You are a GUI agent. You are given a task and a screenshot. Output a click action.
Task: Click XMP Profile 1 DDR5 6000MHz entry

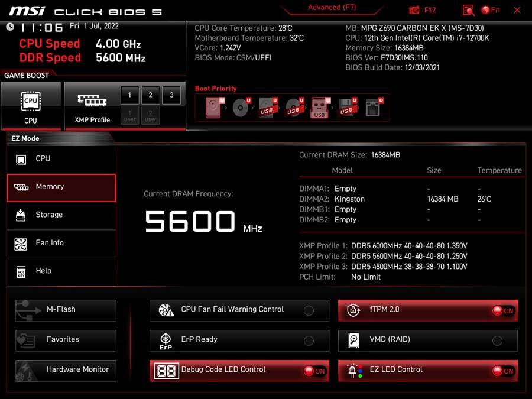383,246
